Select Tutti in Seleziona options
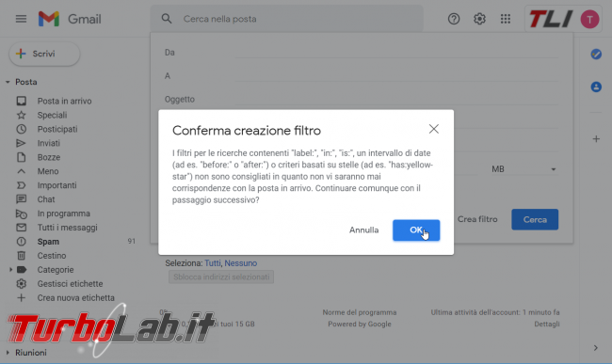This screenshot has height=364, width=612. 213,263
